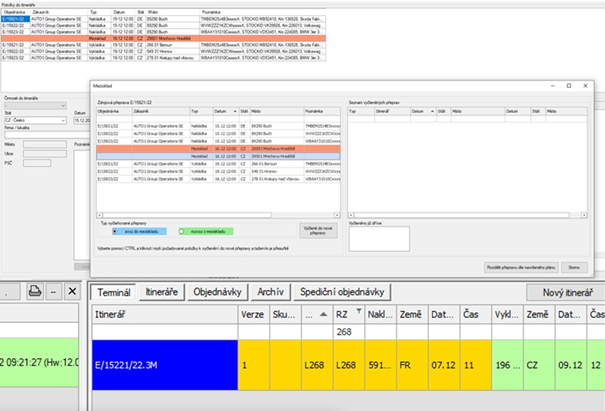605x411 pixels.
Task: Click 'Vyčlenit do nové přepravy' button
Action: pos(318,231)
